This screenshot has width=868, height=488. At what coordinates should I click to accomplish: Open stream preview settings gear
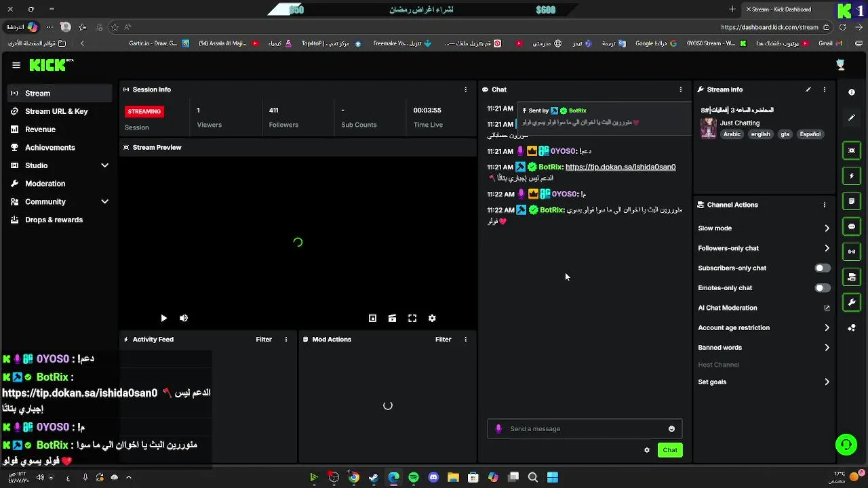(432, 318)
